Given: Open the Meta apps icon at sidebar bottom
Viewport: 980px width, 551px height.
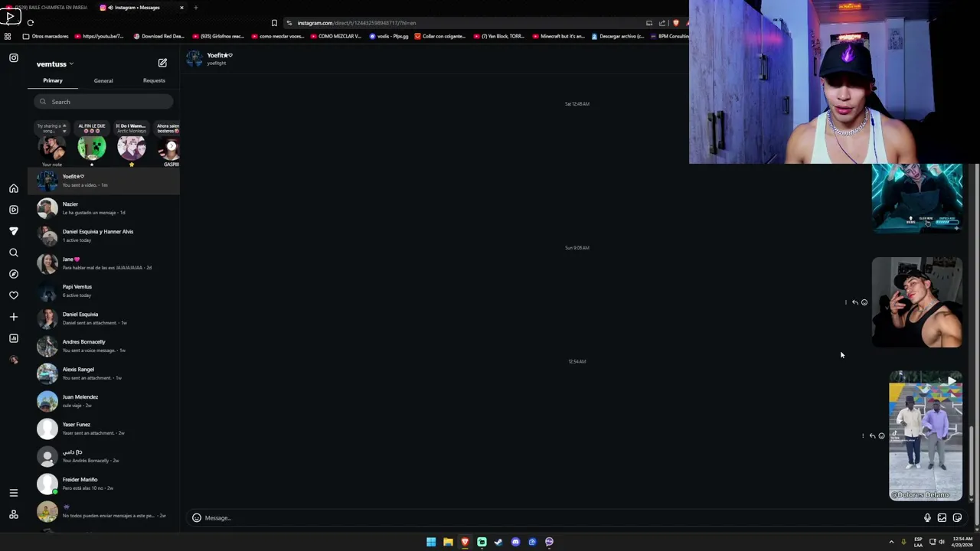Looking at the screenshot, I should pos(14,514).
